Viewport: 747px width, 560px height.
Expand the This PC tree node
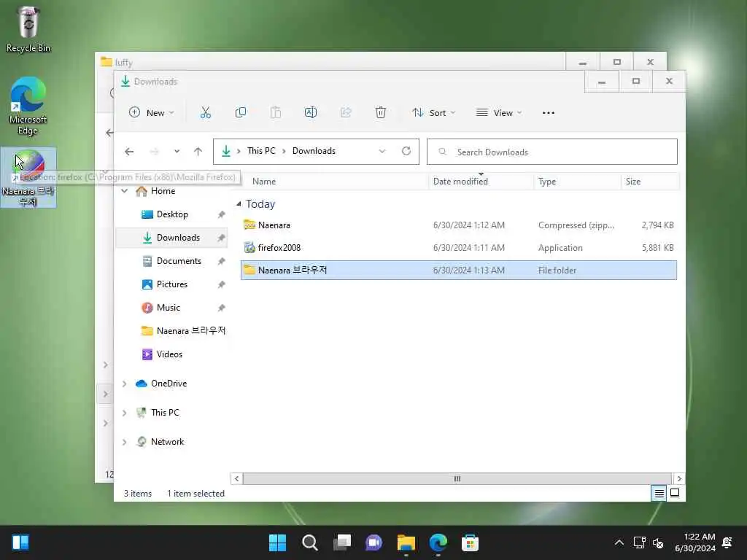click(124, 413)
